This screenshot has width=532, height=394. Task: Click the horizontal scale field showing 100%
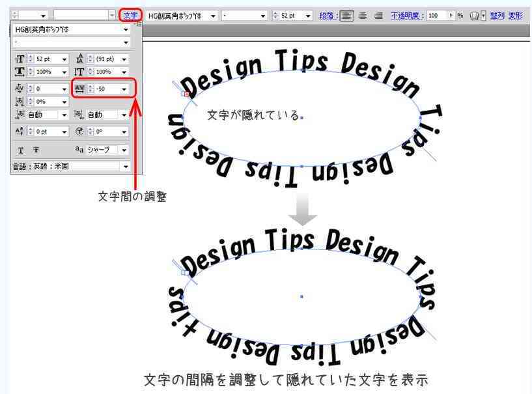(x=47, y=72)
